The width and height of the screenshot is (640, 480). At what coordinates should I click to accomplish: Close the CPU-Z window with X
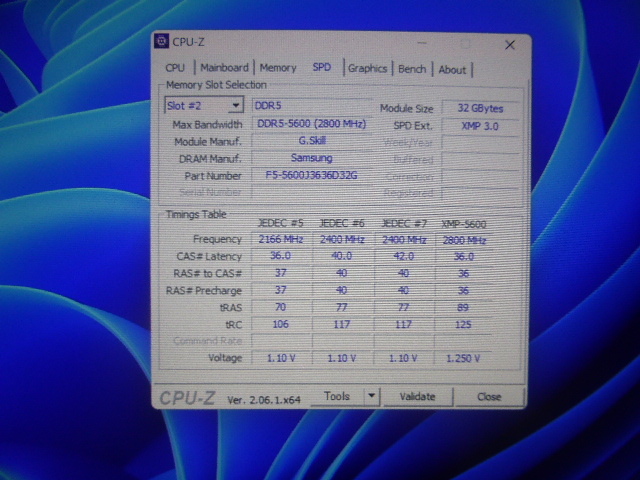point(510,45)
